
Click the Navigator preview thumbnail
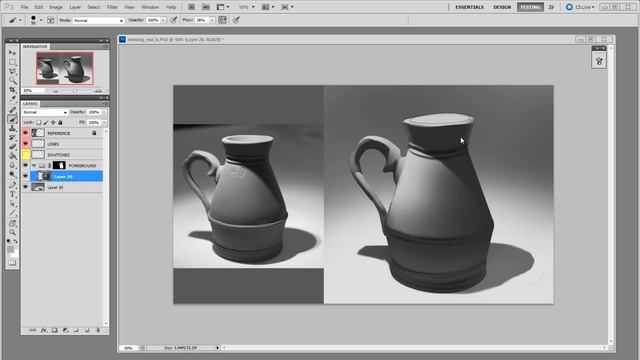point(65,68)
